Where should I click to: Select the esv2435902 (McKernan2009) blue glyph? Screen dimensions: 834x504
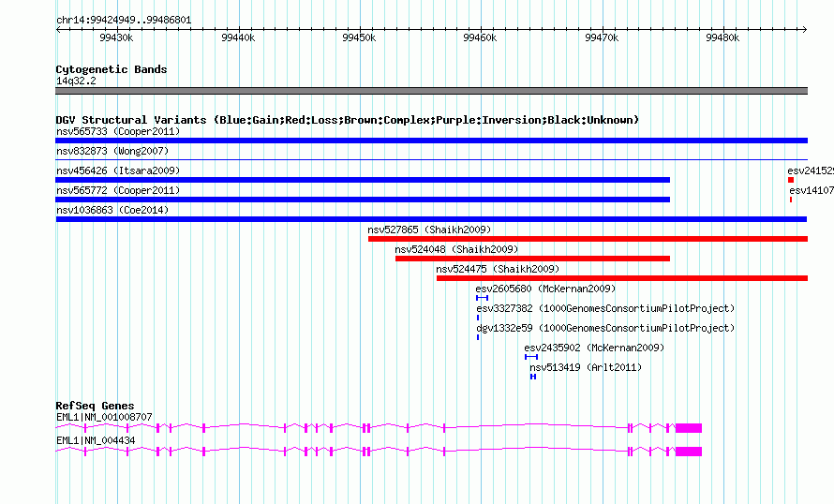click(x=531, y=357)
